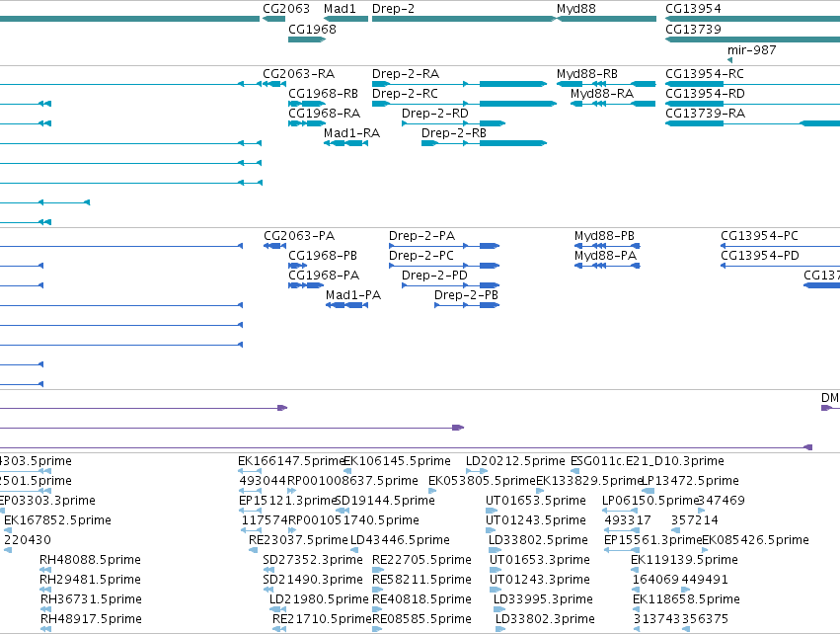Select the Drep-2-PC protein label
The width and height of the screenshot is (840, 634).
coord(421,256)
